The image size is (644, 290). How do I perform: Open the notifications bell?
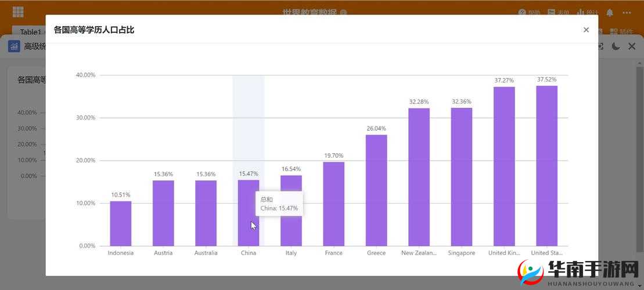(x=610, y=13)
